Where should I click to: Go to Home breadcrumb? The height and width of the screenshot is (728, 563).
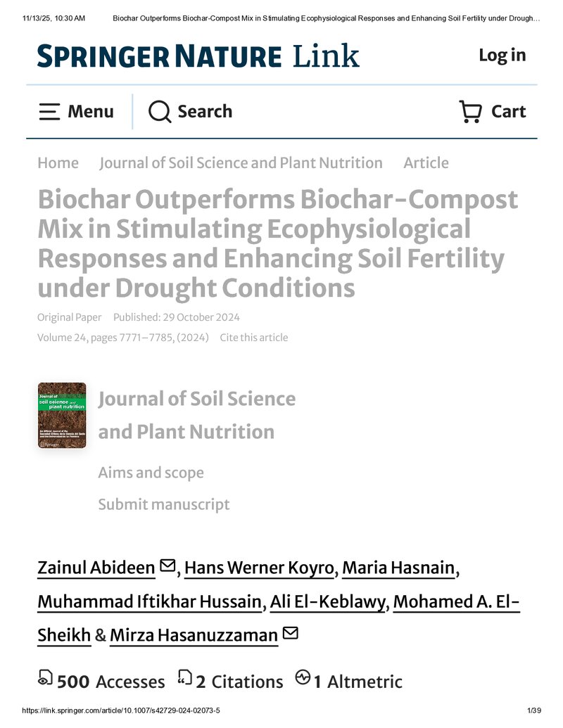(58, 163)
